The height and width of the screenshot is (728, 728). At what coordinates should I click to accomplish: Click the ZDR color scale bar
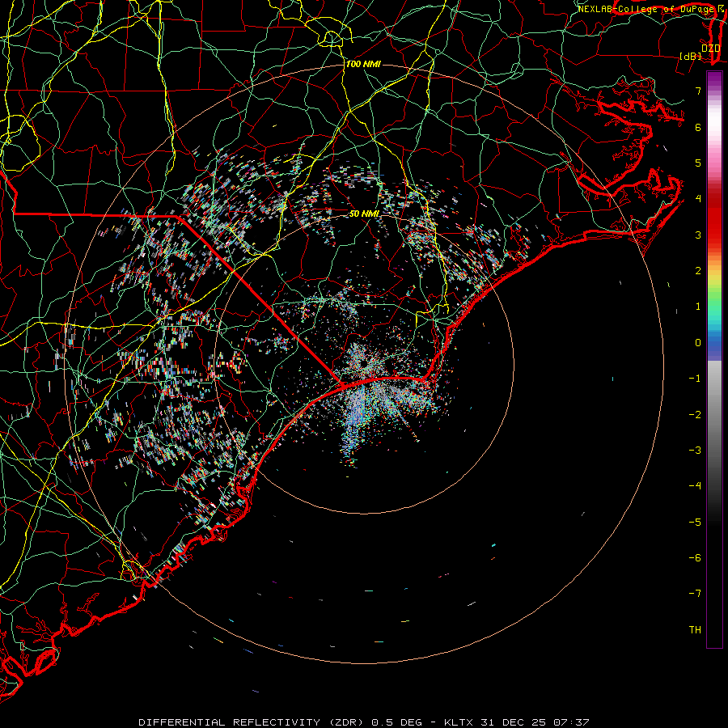[x=714, y=359]
